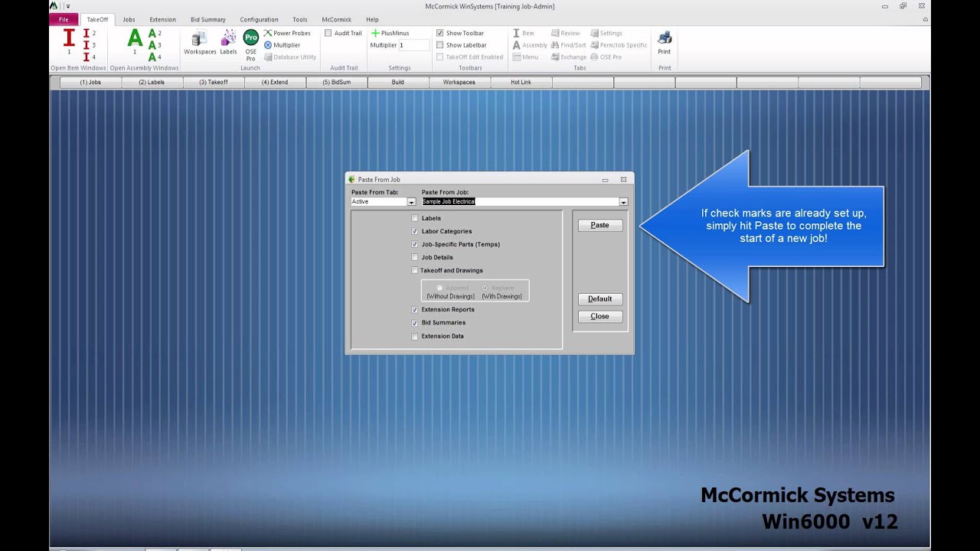Uncheck the Bid Summaries checkbox

click(x=415, y=322)
